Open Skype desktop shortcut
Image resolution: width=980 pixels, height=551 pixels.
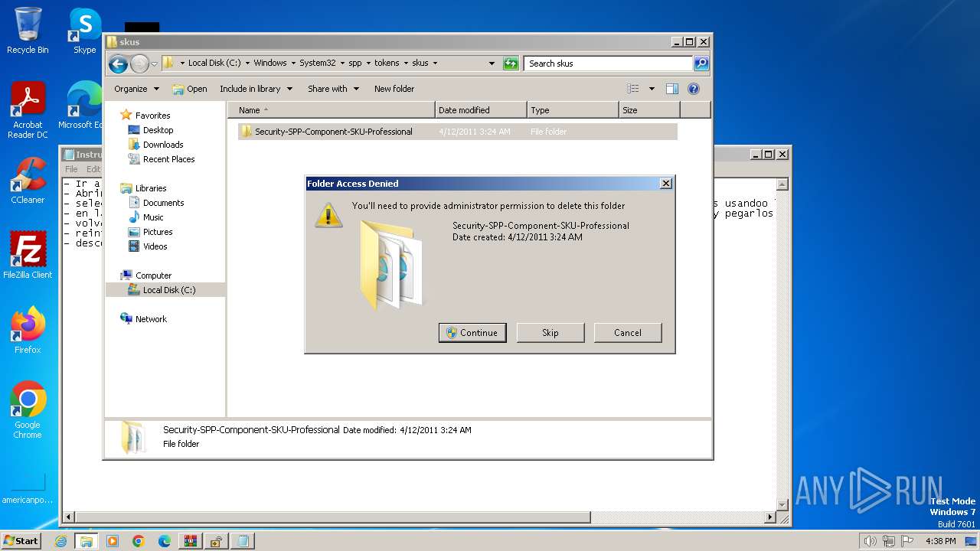[85, 31]
